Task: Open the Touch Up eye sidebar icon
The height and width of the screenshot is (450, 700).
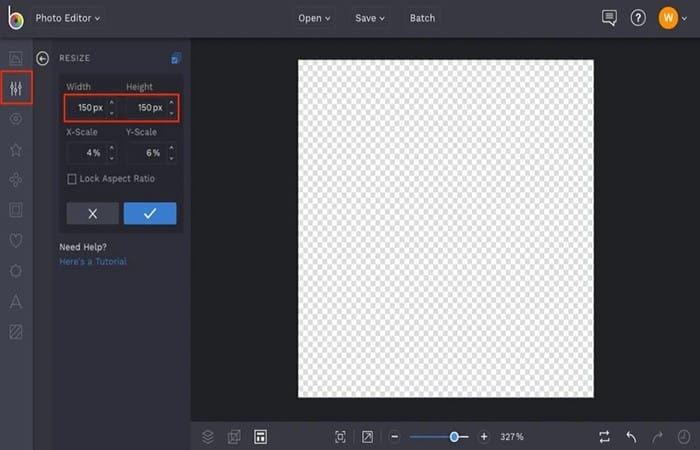Action: (x=16, y=119)
